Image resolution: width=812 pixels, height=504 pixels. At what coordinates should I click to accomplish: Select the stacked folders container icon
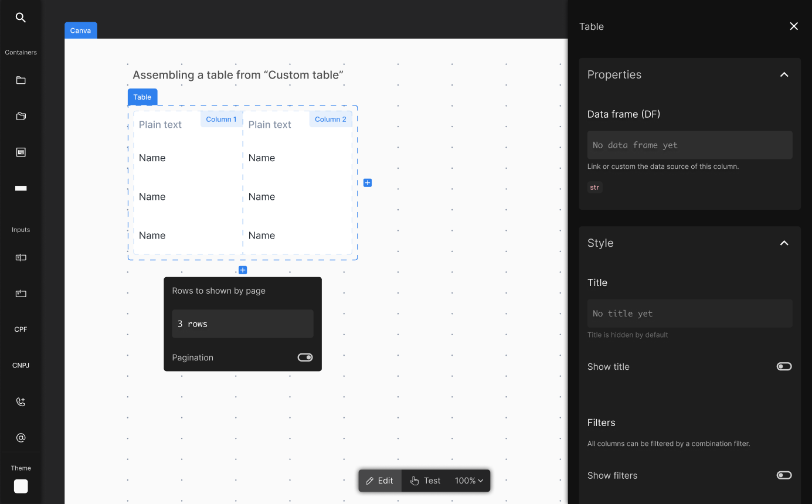pos(21,116)
